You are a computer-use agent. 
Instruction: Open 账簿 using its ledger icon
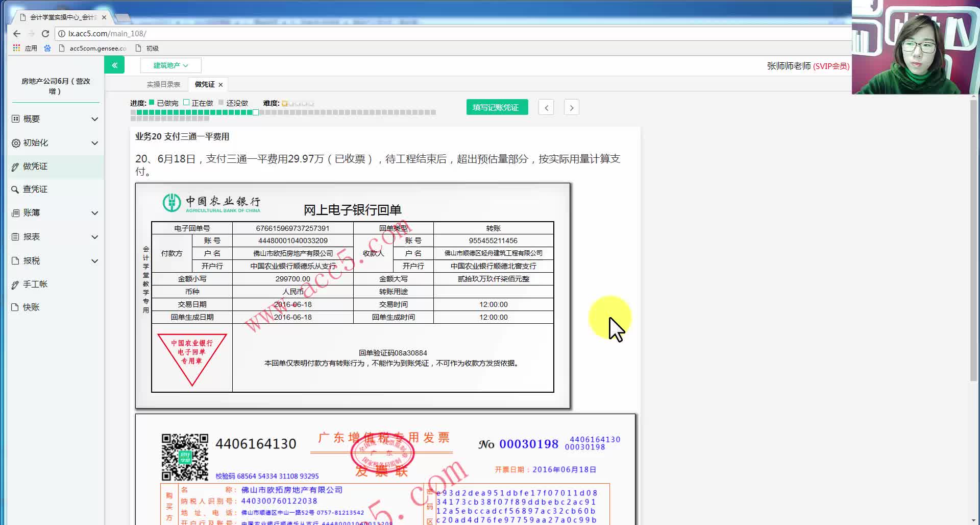15,212
